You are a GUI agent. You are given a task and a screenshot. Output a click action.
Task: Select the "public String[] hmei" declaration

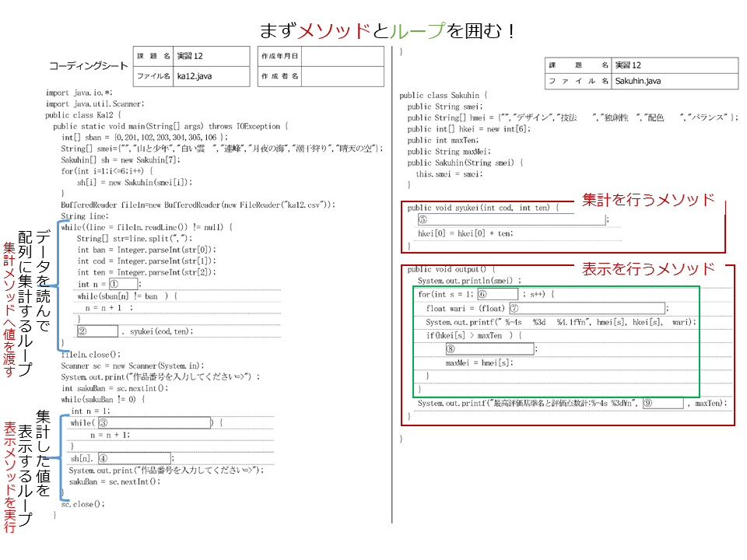pos(573,117)
